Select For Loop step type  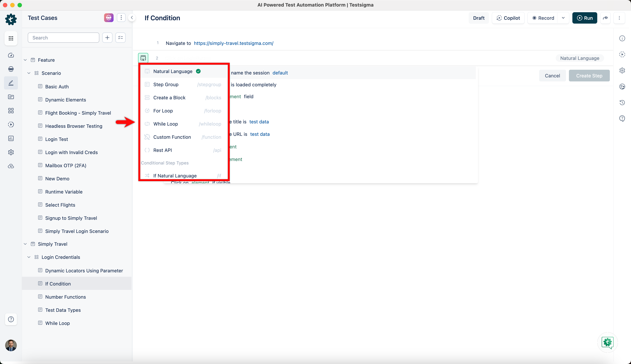coord(183,111)
